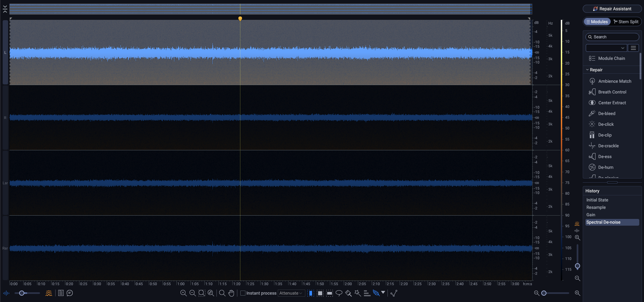The height and width of the screenshot is (302, 644).
Task: Open the Ambience Match module
Action: click(x=611, y=81)
